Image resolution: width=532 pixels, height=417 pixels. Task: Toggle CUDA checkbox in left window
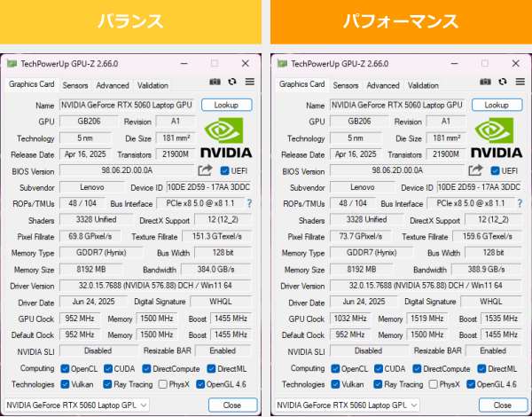tap(108, 369)
